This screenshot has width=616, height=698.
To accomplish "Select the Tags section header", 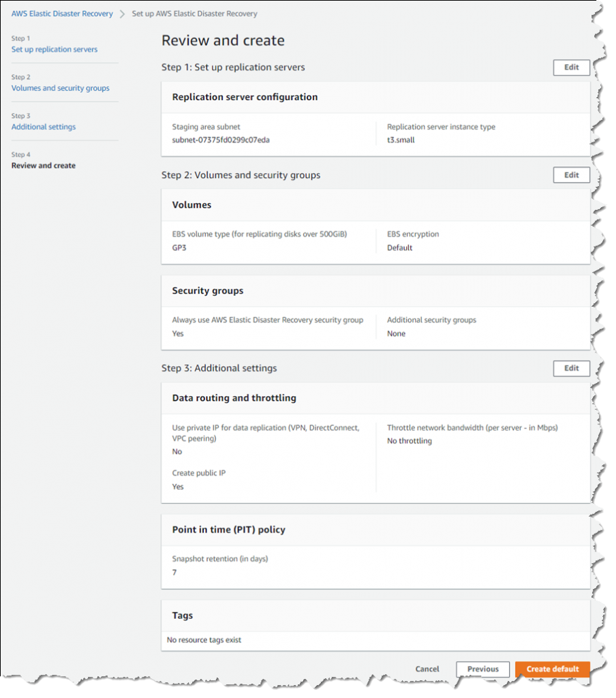I will pos(182,615).
